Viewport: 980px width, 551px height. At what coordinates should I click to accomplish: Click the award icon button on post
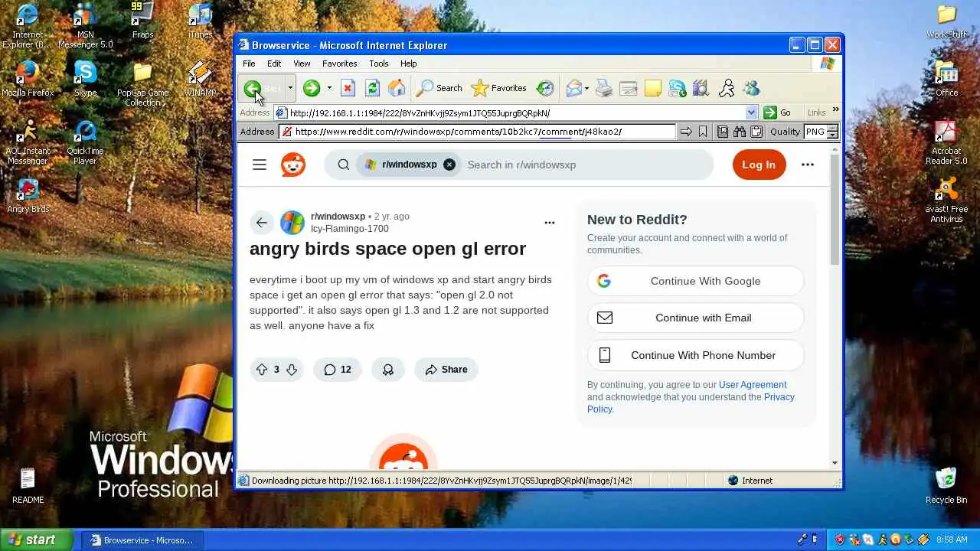(388, 370)
